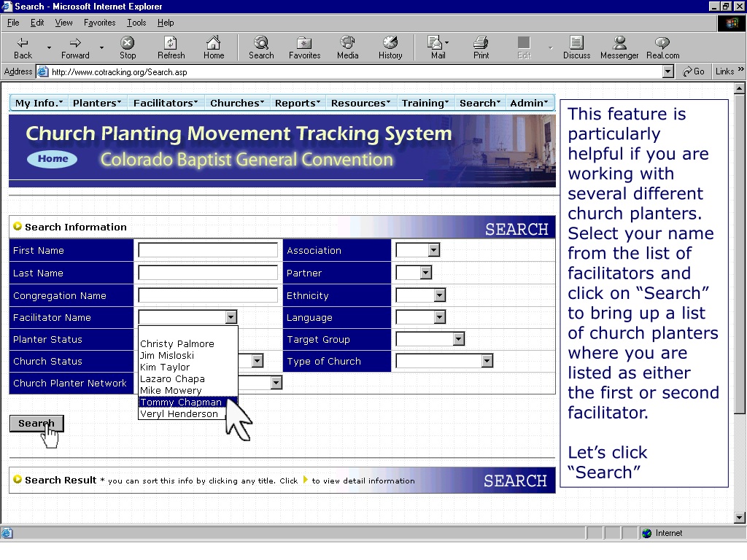
Task: Click the yellow arrow detail icon in Search Result
Action: click(306, 480)
